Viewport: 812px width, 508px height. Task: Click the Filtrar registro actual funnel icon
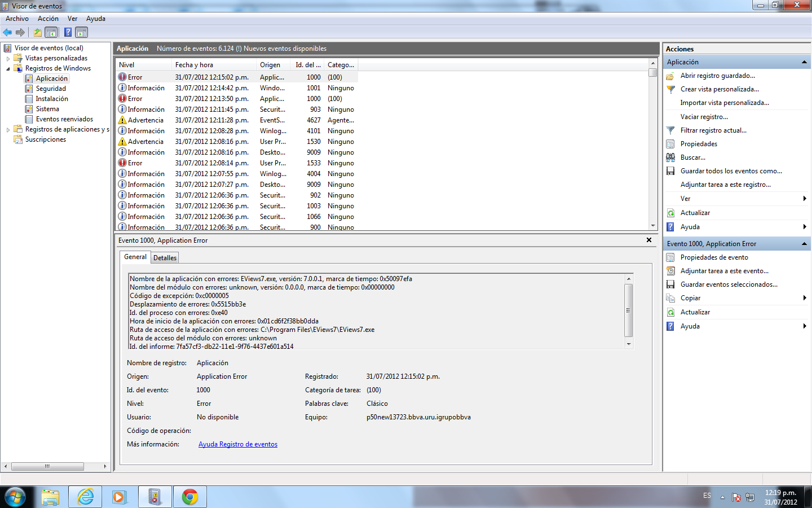670,130
